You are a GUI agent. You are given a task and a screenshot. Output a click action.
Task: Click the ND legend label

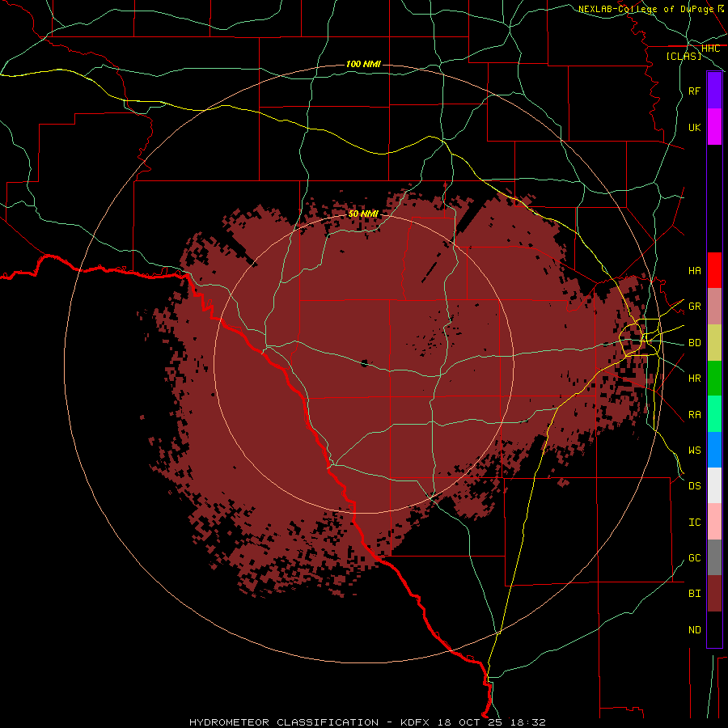pyautogui.click(x=695, y=630)
